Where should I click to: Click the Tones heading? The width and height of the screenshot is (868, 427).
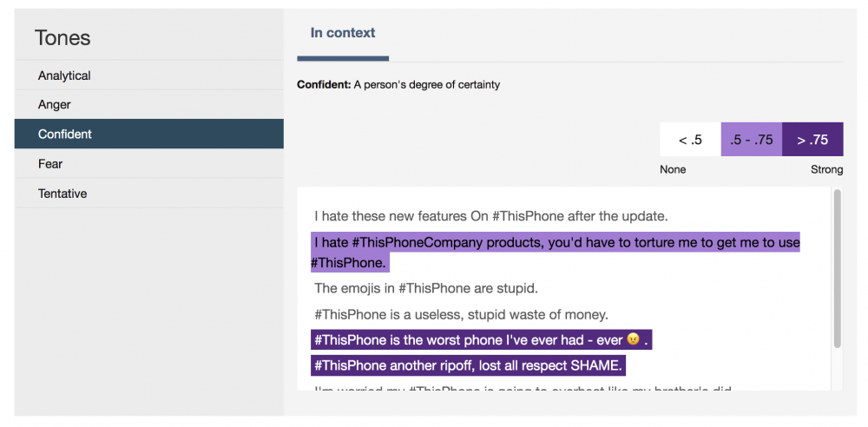click(62, 37)
